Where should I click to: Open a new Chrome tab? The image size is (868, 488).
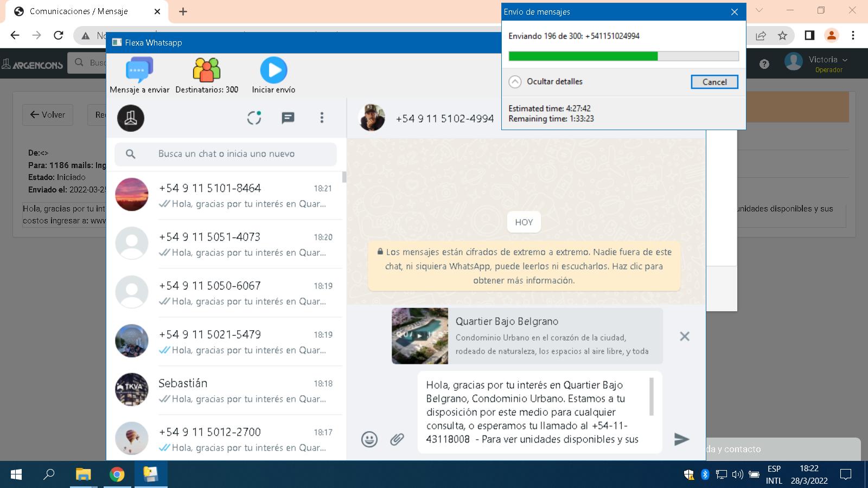183,11
